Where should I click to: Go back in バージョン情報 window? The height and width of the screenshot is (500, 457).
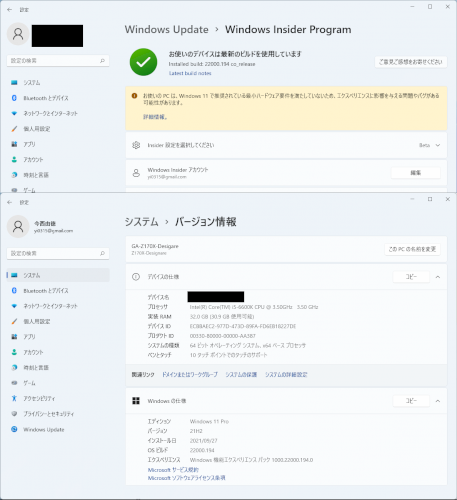[x=9, y=202]
